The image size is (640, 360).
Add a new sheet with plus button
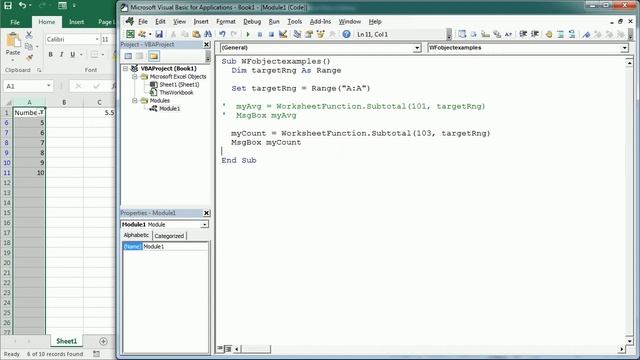point(103,341)
